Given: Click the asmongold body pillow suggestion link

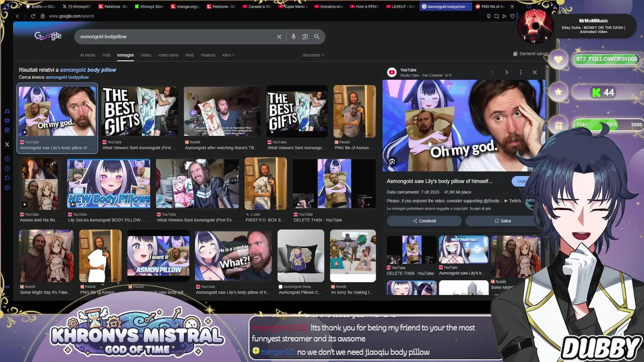Looking at the screenshot, I should click(88, 70).
